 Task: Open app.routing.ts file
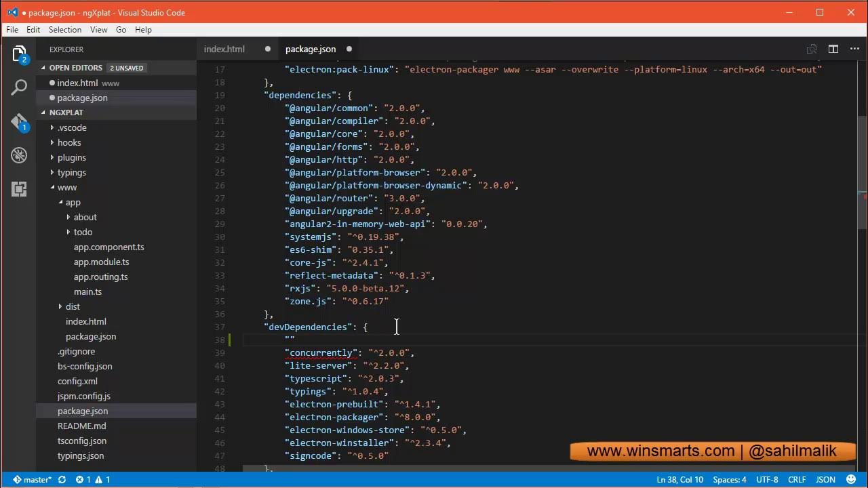tap(100, 277)
